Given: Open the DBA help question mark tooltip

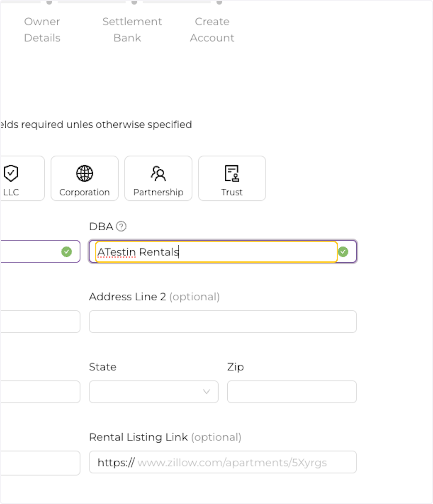Looking at the screenshot, I should (121, 226).
